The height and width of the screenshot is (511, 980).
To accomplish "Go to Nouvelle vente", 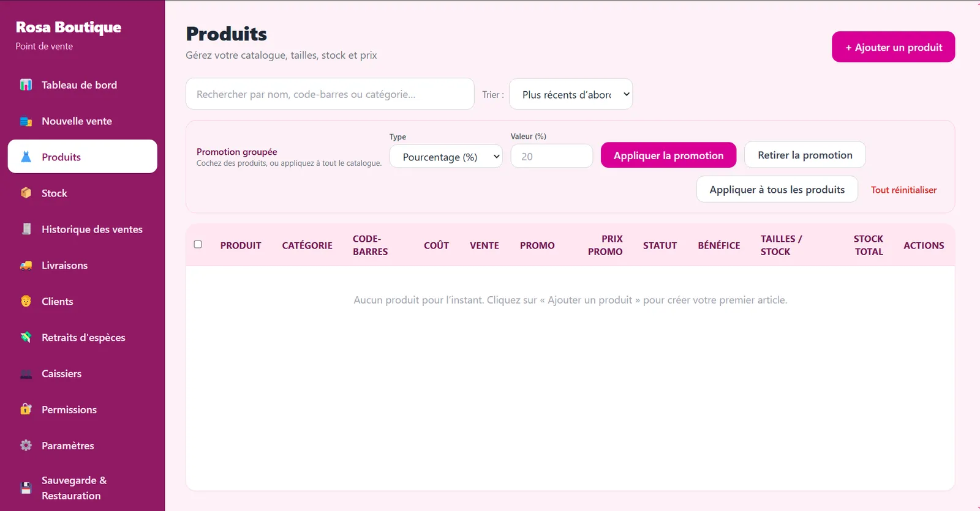I will [83, 121].
